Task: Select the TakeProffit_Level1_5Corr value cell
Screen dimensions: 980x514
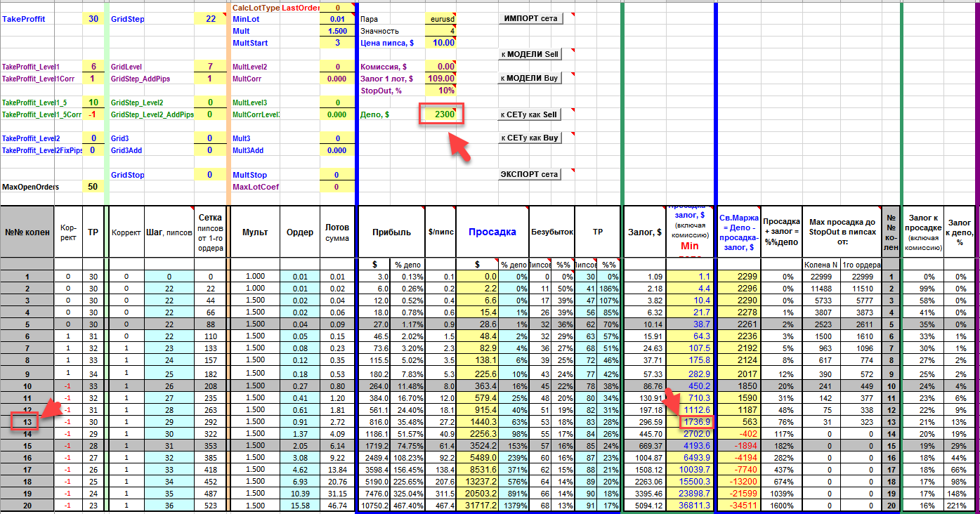Action: (93, 114)
